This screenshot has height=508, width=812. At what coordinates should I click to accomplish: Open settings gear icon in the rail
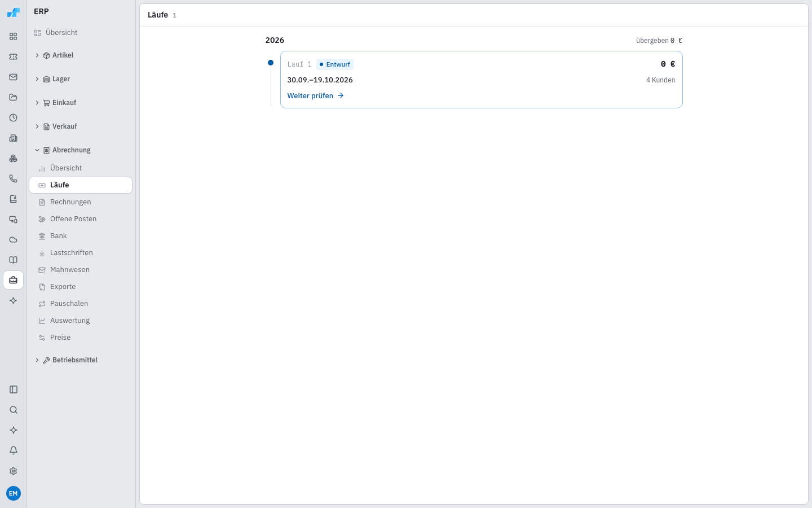point(14,471)
